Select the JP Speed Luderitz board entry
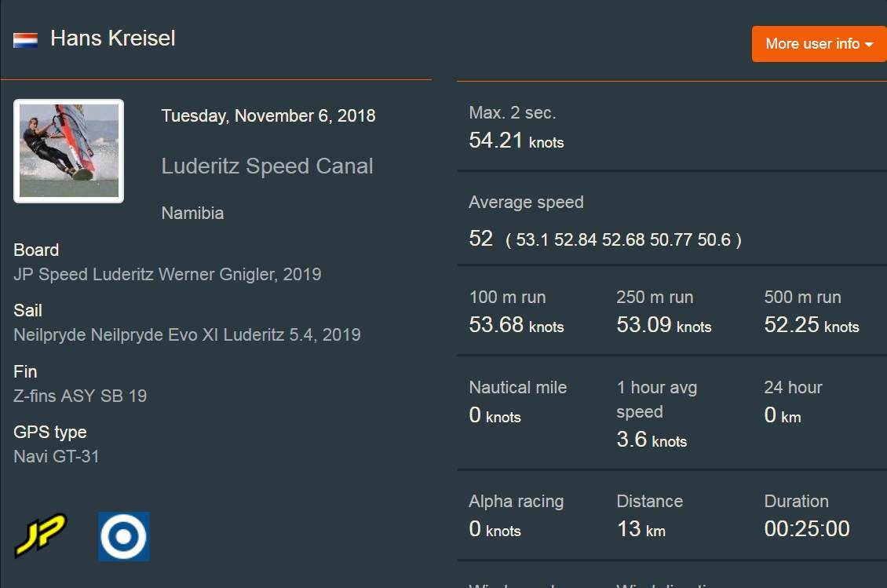Screen dimensions: 887x588 coord(167,275)
